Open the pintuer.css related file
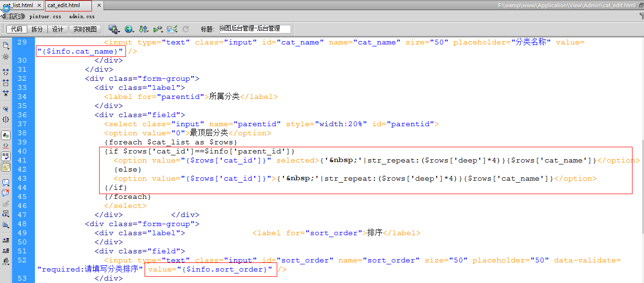 [45, 16]
